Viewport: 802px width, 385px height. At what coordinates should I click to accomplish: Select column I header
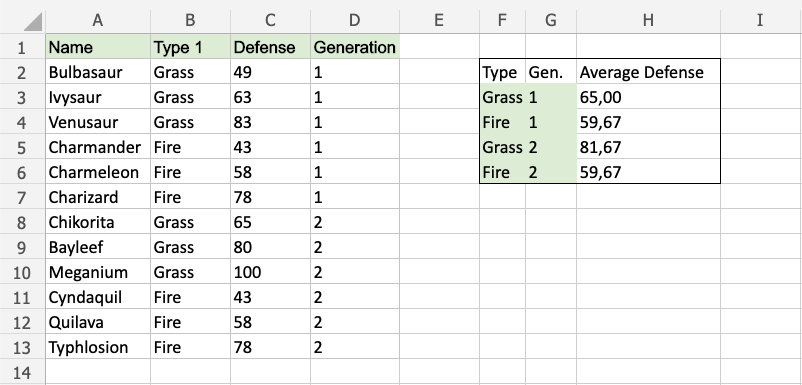(760, 20)
